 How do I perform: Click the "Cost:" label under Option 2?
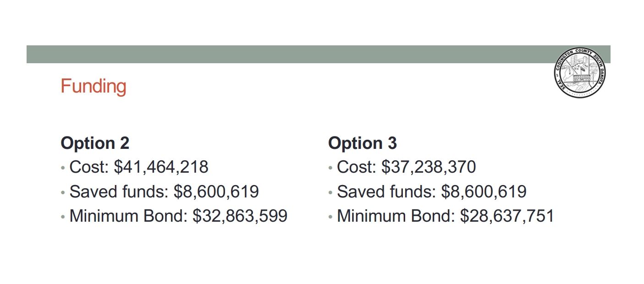89,167
